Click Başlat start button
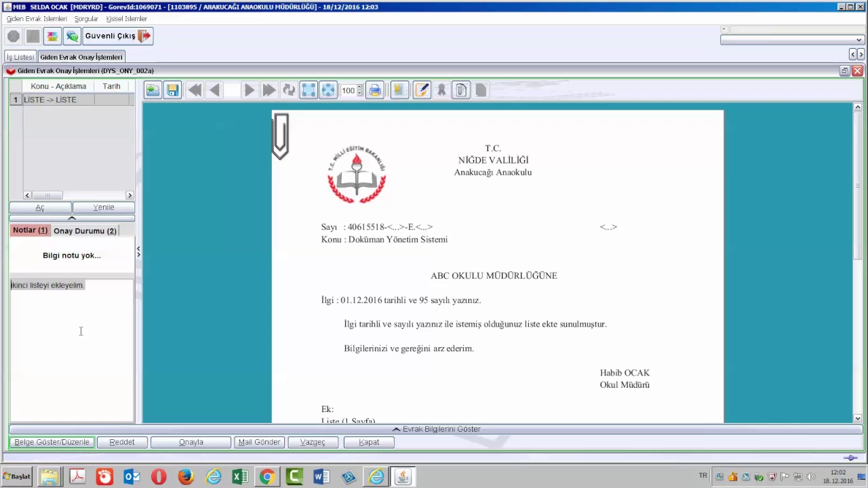868x488 pixels. point(16,476)
